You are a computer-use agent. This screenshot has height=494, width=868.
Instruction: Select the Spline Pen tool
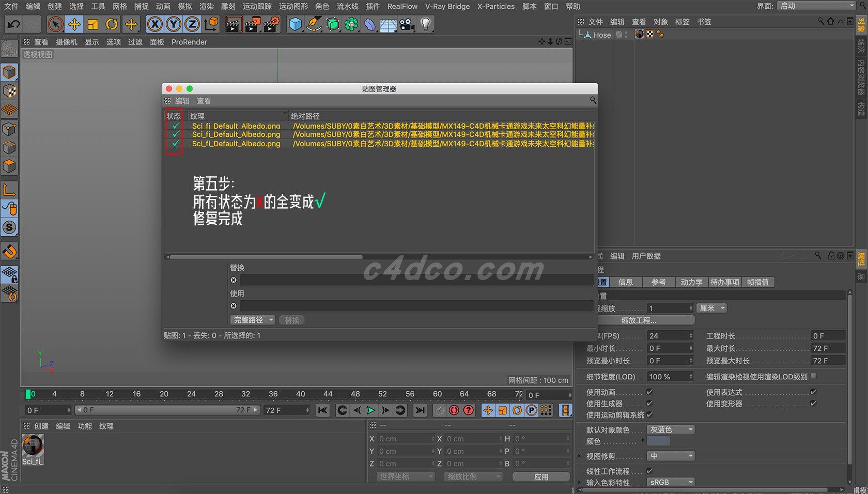pyautogui.click(x=314, y=24)
